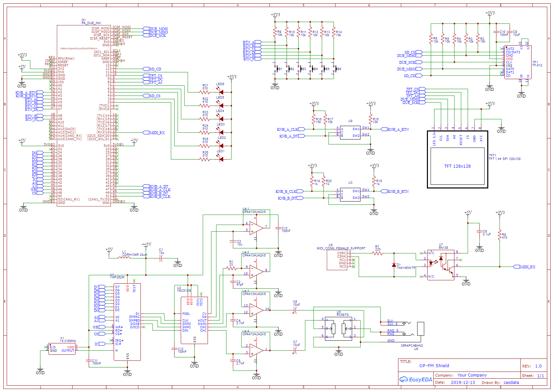Click the REV value 1.0

click(x=538, y=366)
